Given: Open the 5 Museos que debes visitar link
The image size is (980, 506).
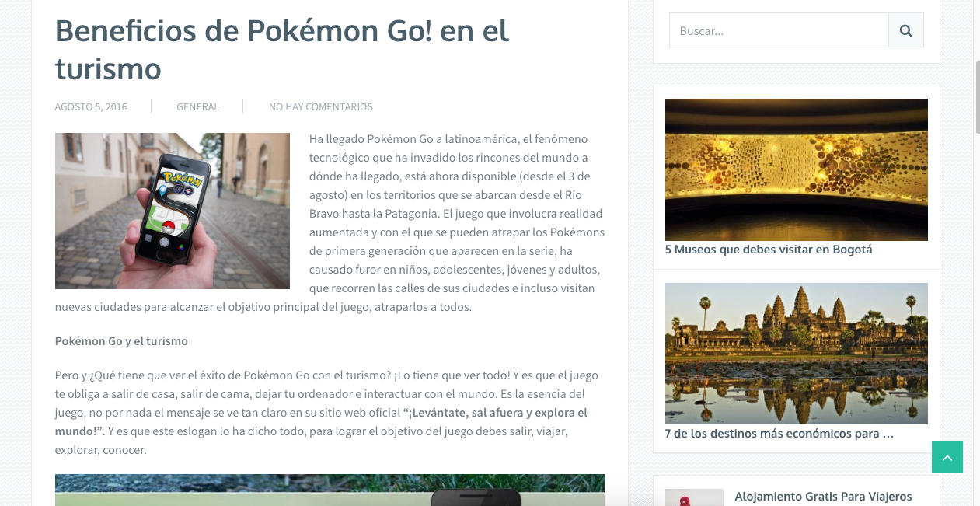Looking at the screenshot, I should [x=769, y=250].
